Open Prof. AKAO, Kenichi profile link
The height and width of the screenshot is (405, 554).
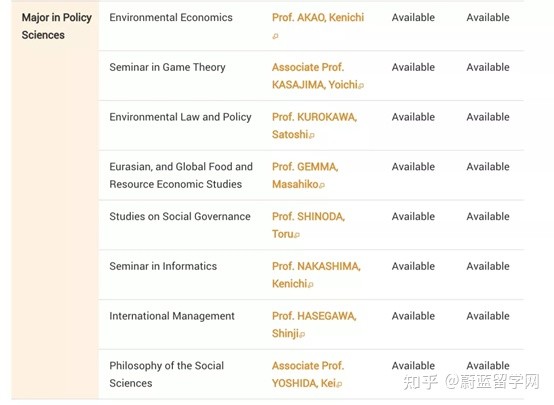(x=318, y=17)
